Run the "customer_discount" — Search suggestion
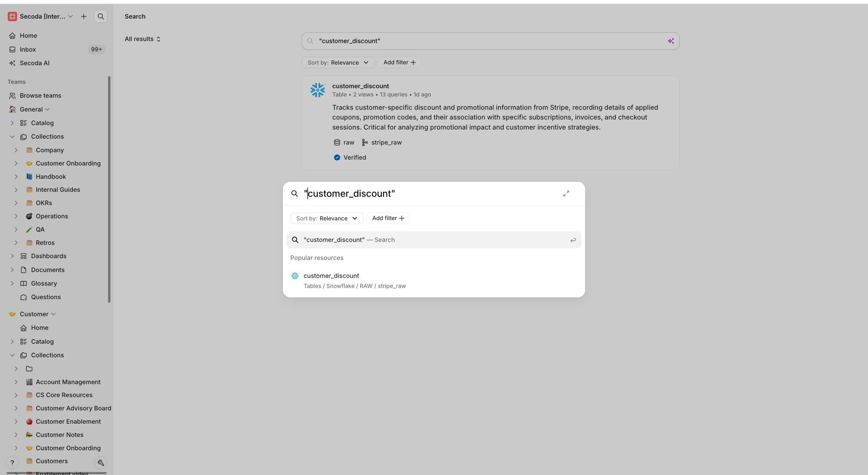The width and height of the screenshot is (868, 475). (x=433, y=240)
